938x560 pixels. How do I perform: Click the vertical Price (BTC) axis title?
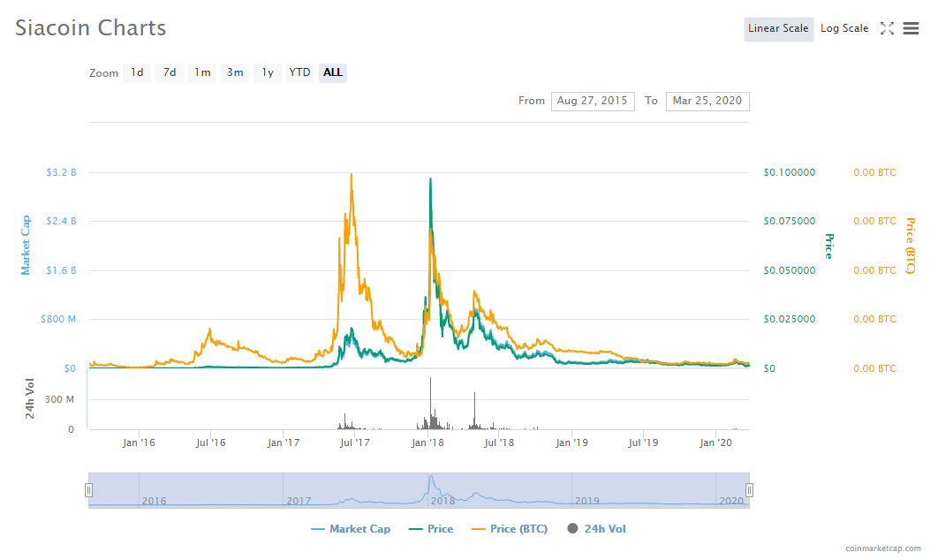point(910,246)
